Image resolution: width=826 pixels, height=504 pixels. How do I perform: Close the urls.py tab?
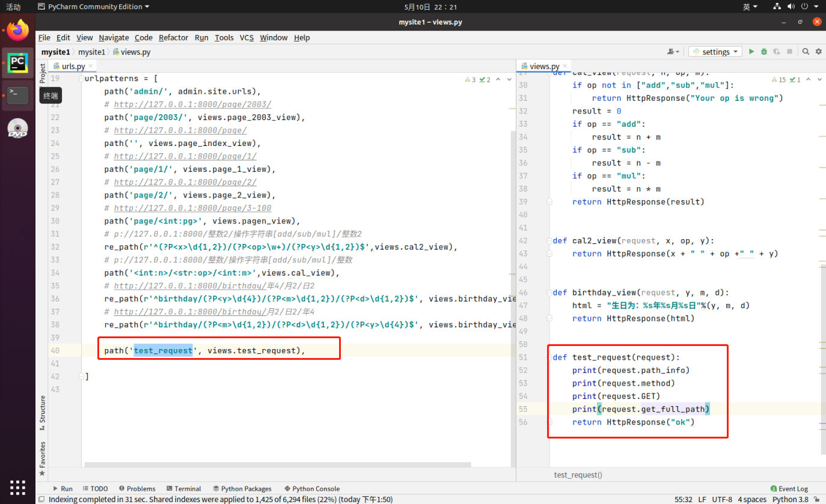click(x=91, y=67)
